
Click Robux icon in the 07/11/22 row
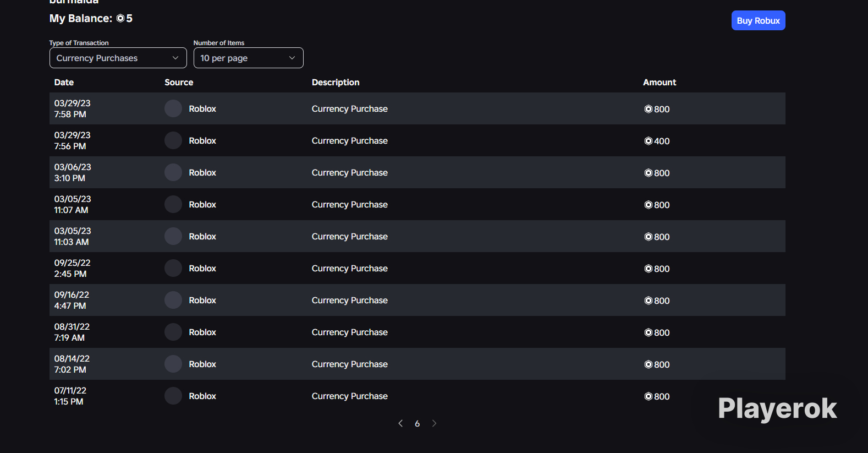(x=648, y=396)
